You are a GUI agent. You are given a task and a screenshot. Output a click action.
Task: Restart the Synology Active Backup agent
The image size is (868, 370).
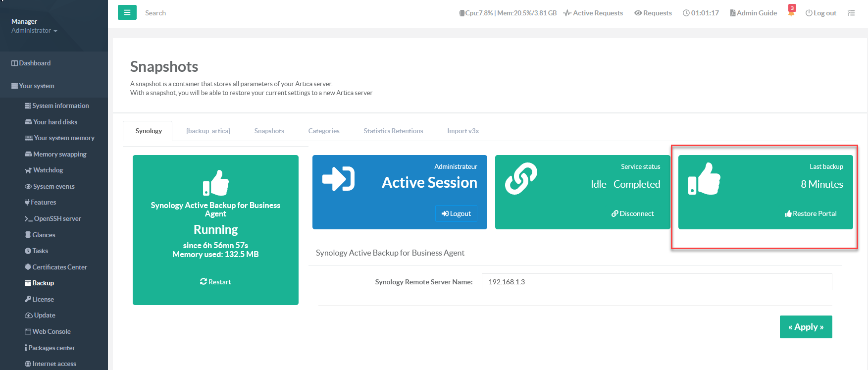coord(215,282)
